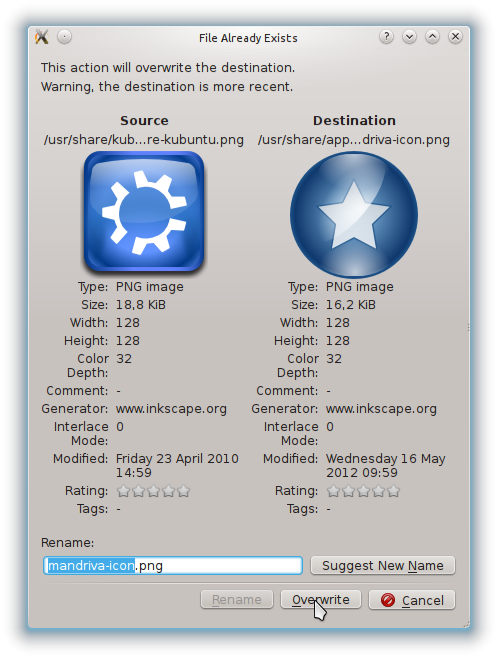This screenshot has width=497, height=657.
Task: Click inside the Rename filename text field
Action: (x=173, y=566)
